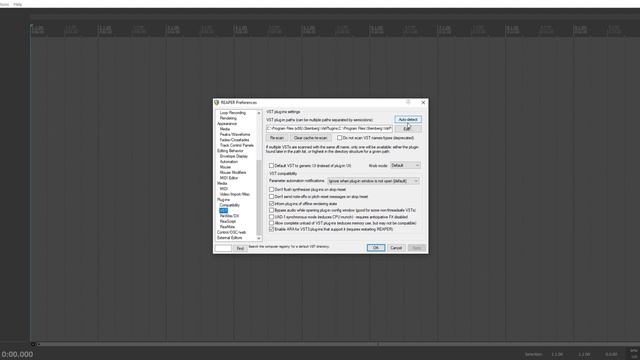Screen dimensions: 640x360
Task: Enable Allow complete unload of VST plug-ins
Action: [271, 223]
